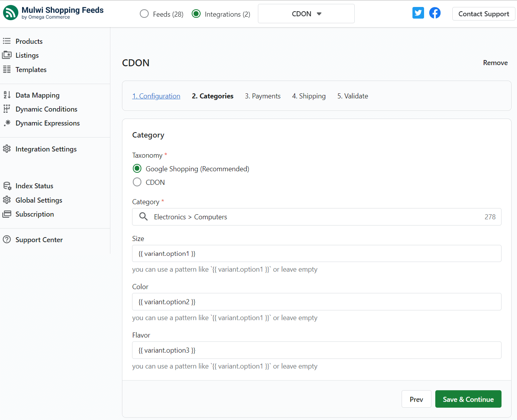
Task: Click the Subscription card icon
Action: (x=7, y=214)
